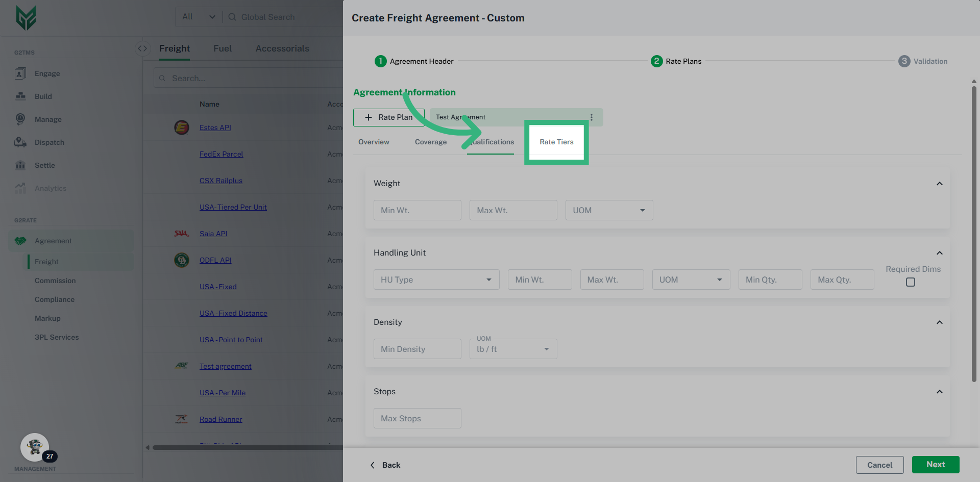Click the Settle bank icon
This screenshot has width=980, height=482.
coord(20,165)
